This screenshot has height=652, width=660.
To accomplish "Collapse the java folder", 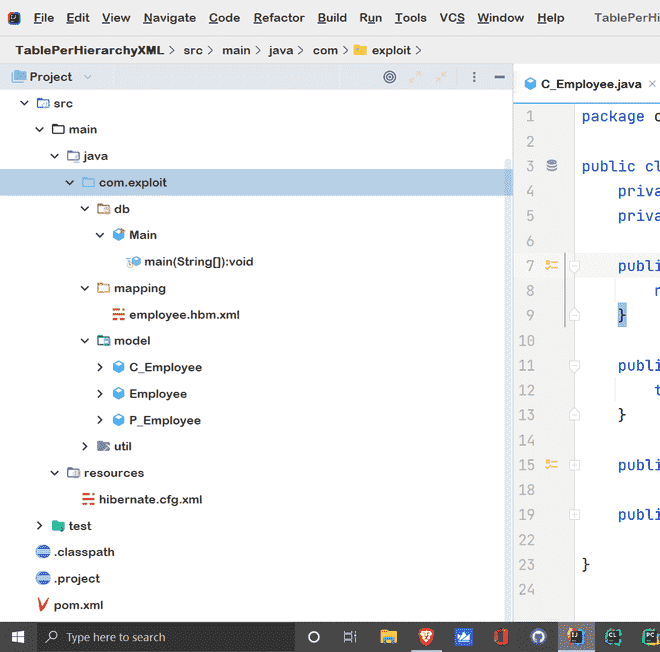I will 55,156.
